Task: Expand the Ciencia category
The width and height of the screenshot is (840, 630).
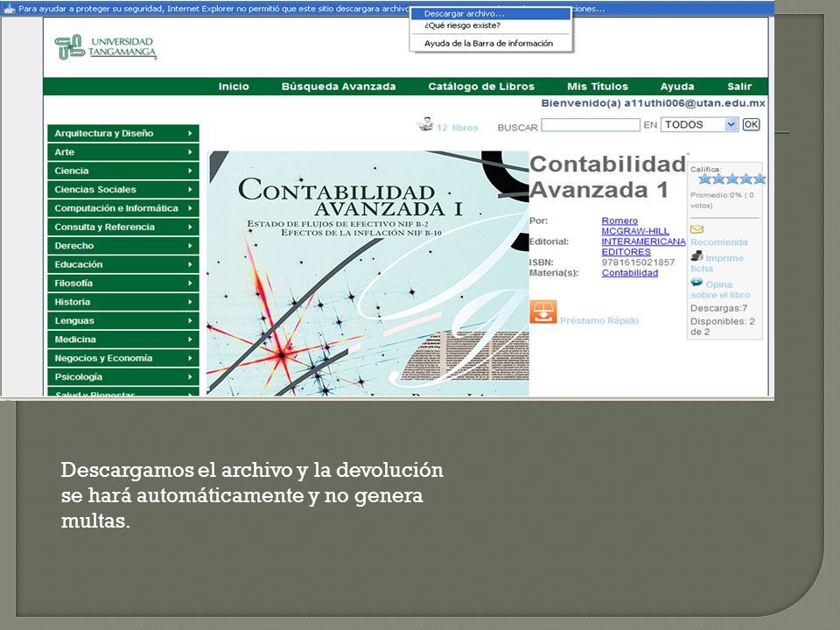Action: 123,171
